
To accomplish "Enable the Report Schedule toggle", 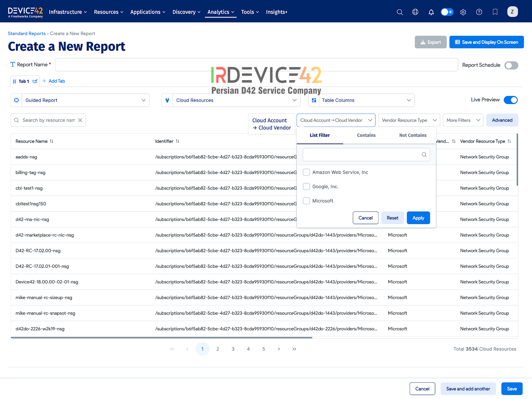I will coord(511,65).
